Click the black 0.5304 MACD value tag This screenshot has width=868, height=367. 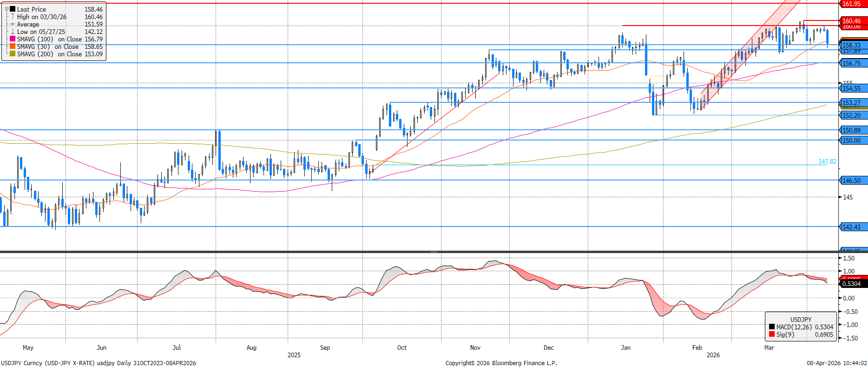tap(852, 284)
